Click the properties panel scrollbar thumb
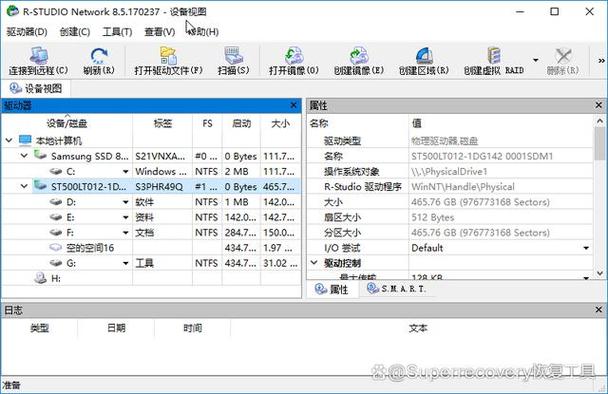The height and width of the screenshot is (394, 608). point(600,143)
